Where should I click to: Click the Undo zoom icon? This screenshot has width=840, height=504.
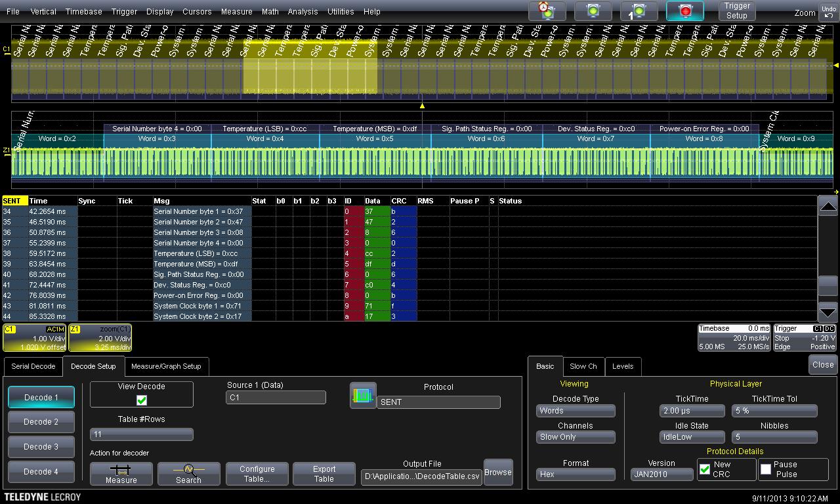[x=828, y=12]
